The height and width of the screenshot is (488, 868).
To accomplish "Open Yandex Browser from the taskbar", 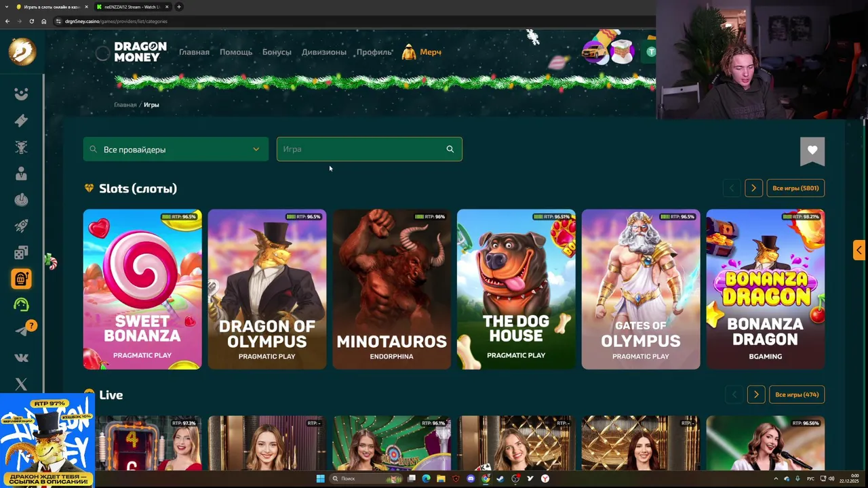I will coord(545,479).
